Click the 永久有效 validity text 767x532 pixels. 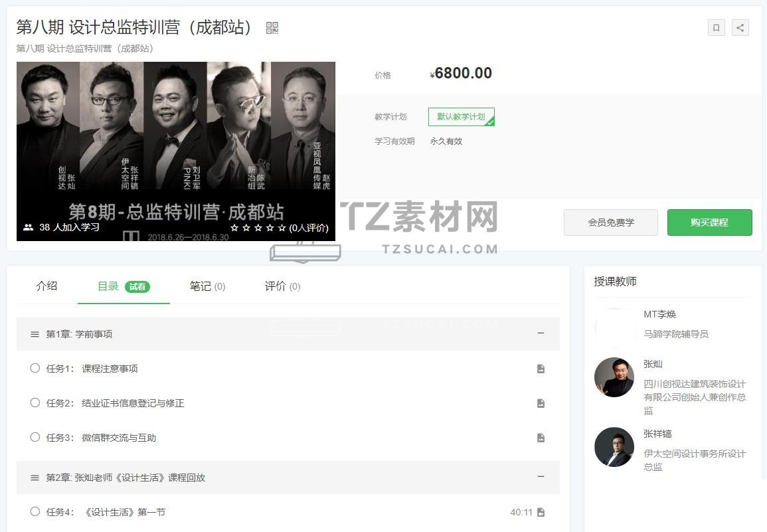click(446, 141)
